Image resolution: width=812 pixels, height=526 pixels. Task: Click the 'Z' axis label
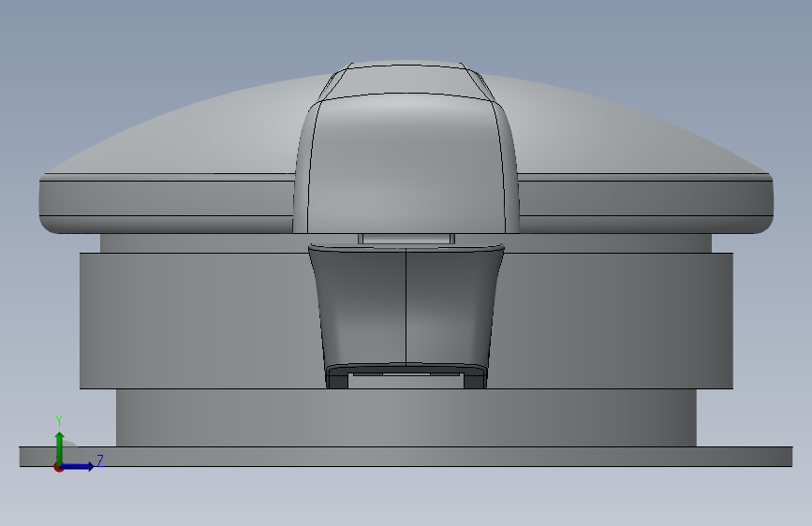coord(100,460)
